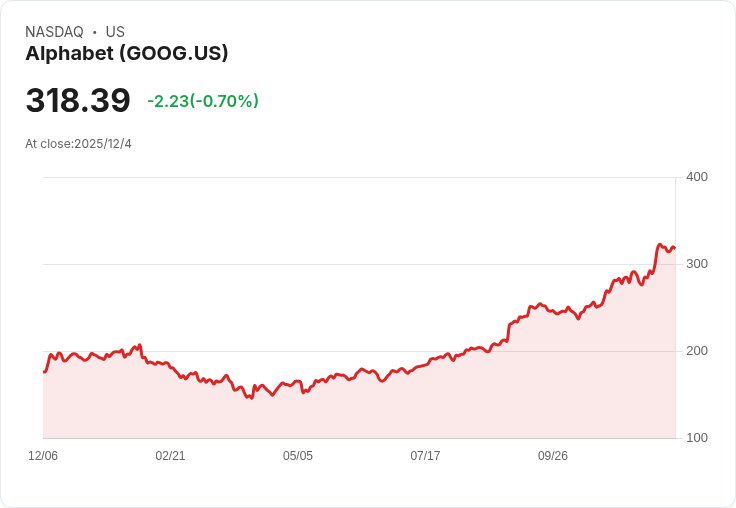Click the 300 y-axis price label
The height and width of the screenshot is (508, 736).
[x=697, y=264]
